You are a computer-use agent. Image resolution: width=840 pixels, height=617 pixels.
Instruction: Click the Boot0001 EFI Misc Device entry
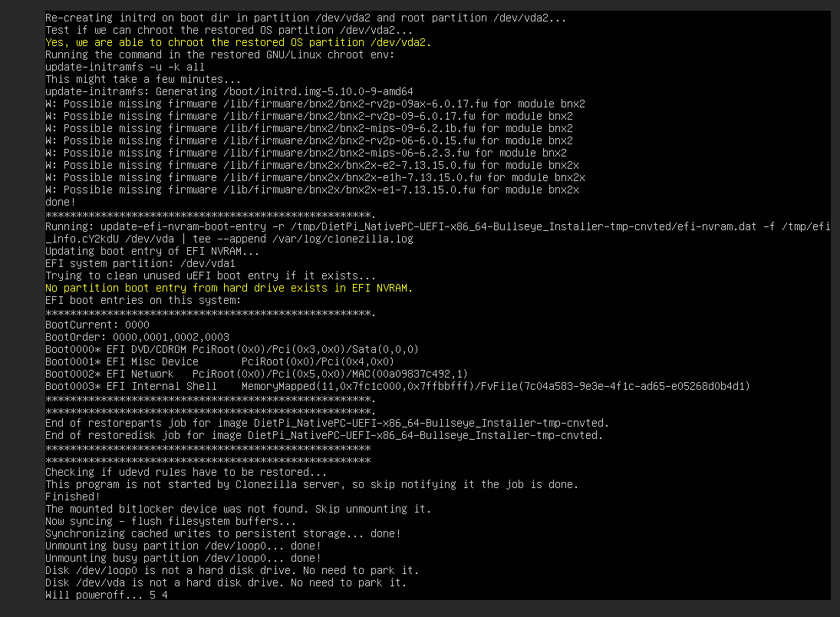pos(219,361)
